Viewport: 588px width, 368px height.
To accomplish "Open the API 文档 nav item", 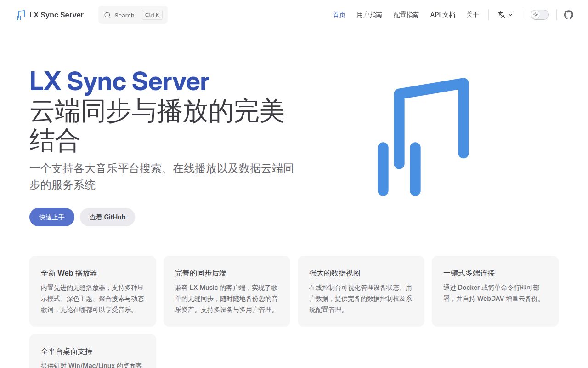I will coord(442,15).
